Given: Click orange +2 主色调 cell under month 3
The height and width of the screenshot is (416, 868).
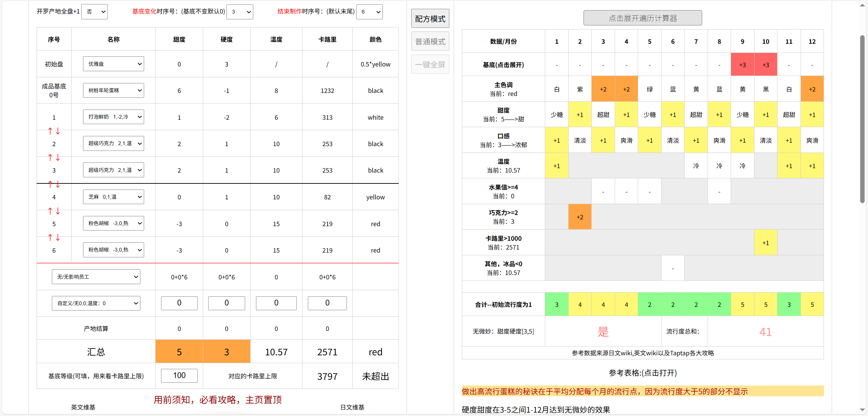Looking at the screenshot, I should click(x=603, y=89).
